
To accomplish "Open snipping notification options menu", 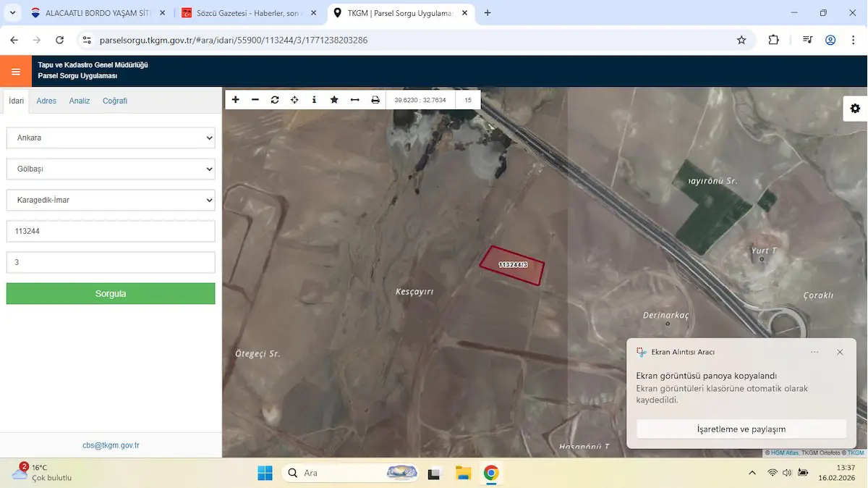I will 814,352.
